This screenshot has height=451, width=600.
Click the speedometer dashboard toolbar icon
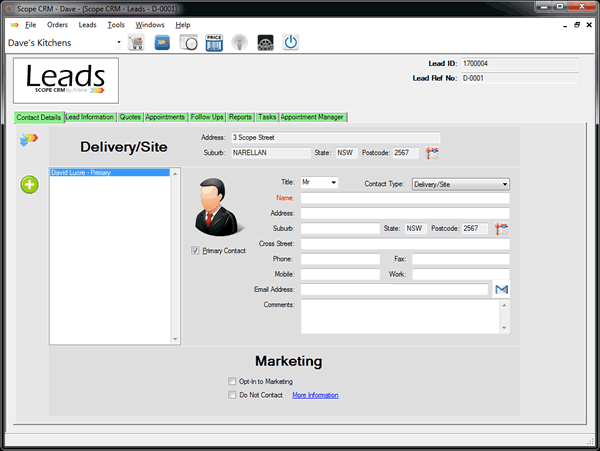click(x=265, y=43)
